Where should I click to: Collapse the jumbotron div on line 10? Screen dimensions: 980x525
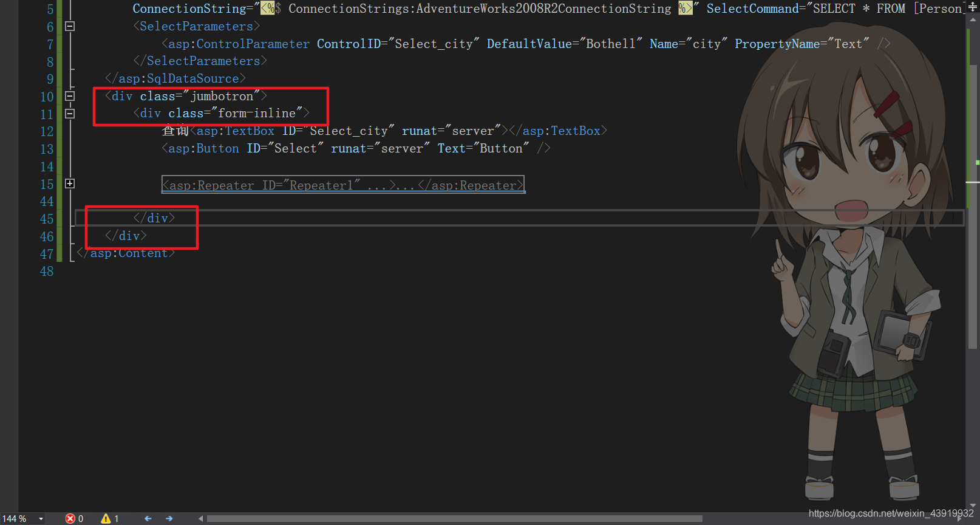(x=70, y=96)
